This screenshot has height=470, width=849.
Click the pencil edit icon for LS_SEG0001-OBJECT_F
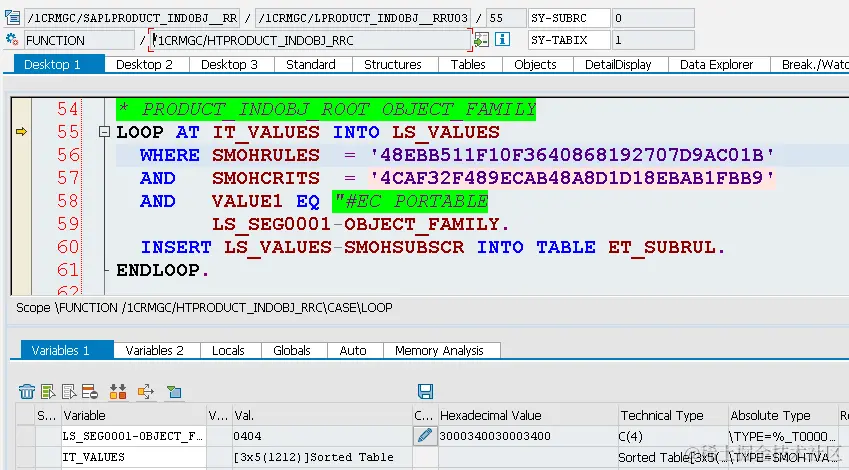pos(425,436)
